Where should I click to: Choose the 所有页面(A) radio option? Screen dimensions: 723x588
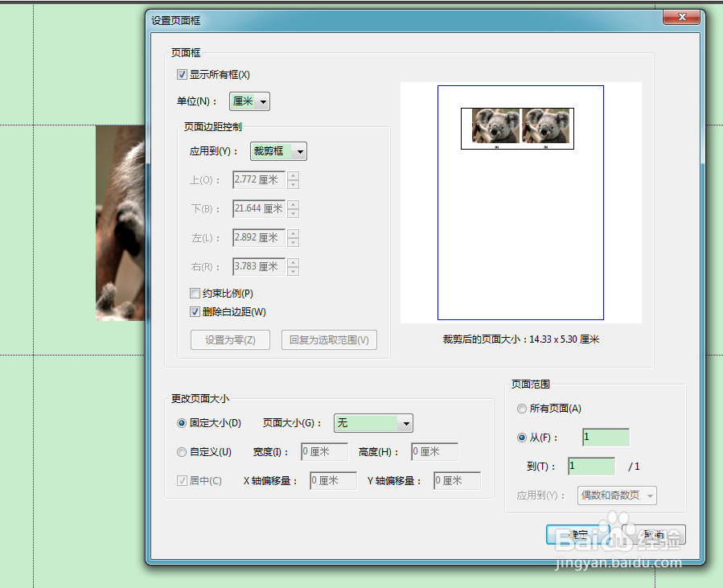click(521, 409)
